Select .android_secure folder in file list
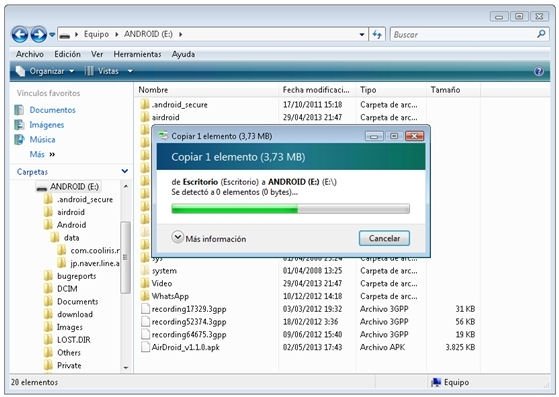The height and width of the screenshot is (397, 559). tap(179, 105)
